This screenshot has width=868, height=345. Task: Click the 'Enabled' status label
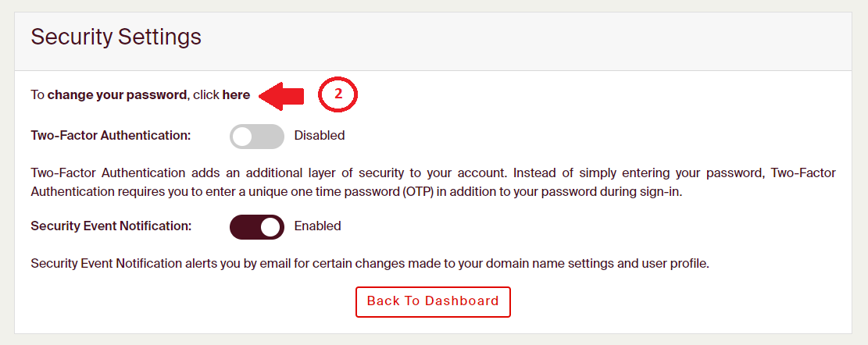coord(317,226)
